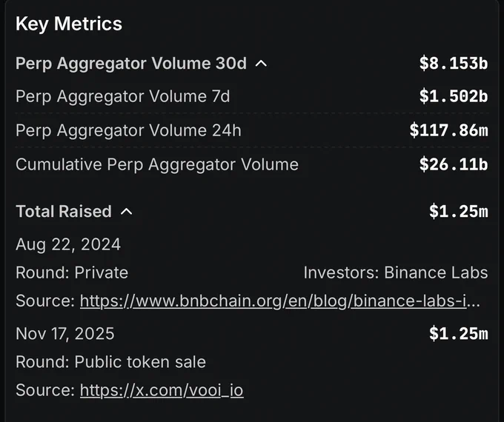Click the Nov 17, 2025 raise date
Image resolution: width=504 pixels, height=422 pixels.
(x=65, y=334)
